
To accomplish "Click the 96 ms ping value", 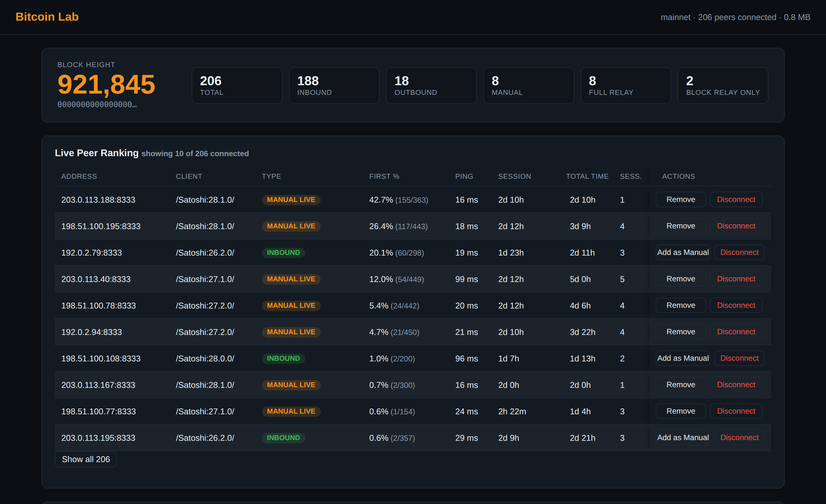I will coord(466,359).
